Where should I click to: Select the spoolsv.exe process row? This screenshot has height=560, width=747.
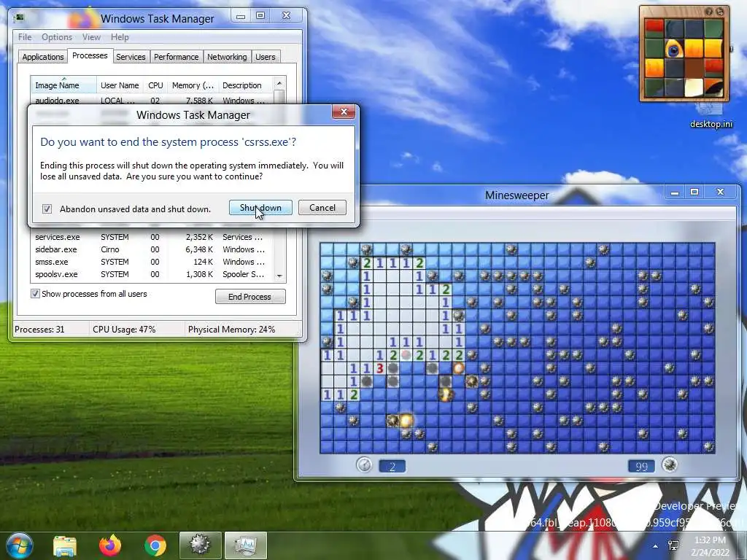coord(152,274)
